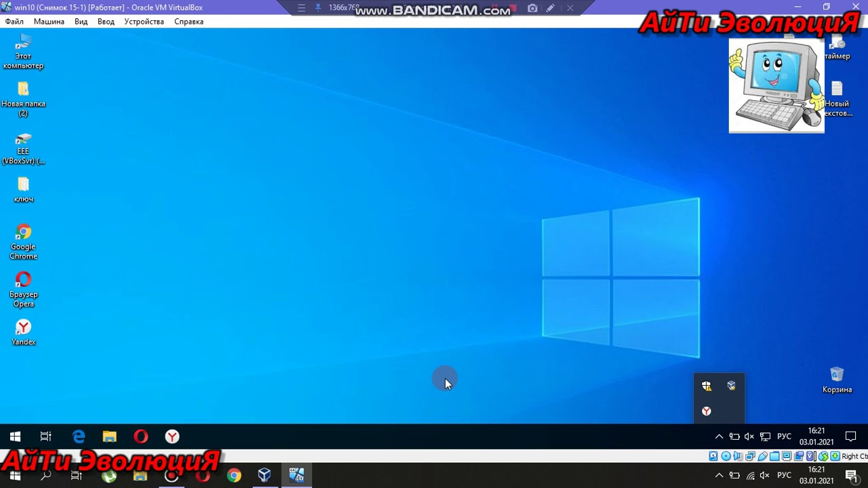Click guest power/battery tray icon
The width and height of the screenshot is (868, 488).
click(x=734, y=436)
